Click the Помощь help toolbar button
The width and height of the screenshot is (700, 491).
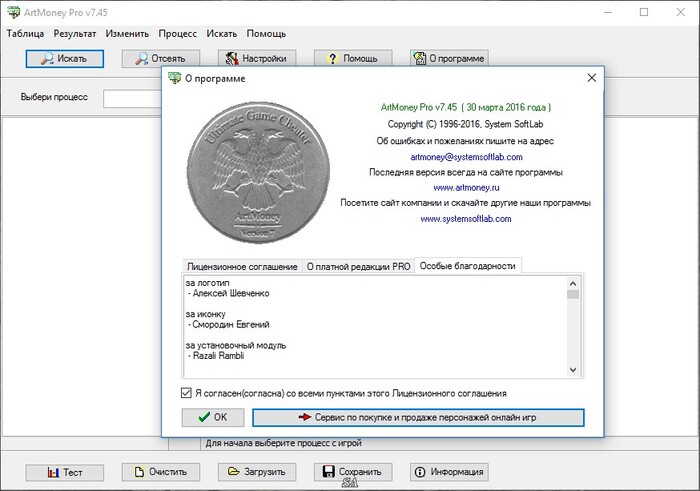[x=352, y=58]
